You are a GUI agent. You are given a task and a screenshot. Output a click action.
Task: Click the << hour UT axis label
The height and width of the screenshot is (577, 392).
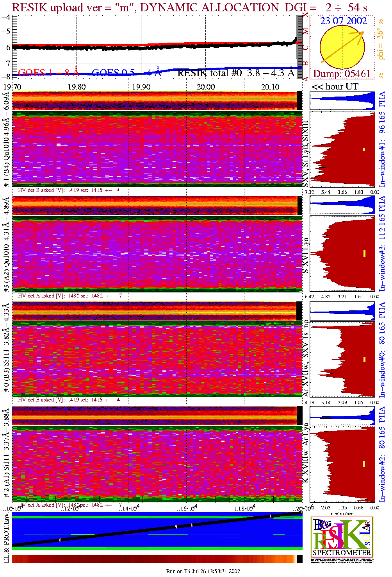tap(335, 87)
